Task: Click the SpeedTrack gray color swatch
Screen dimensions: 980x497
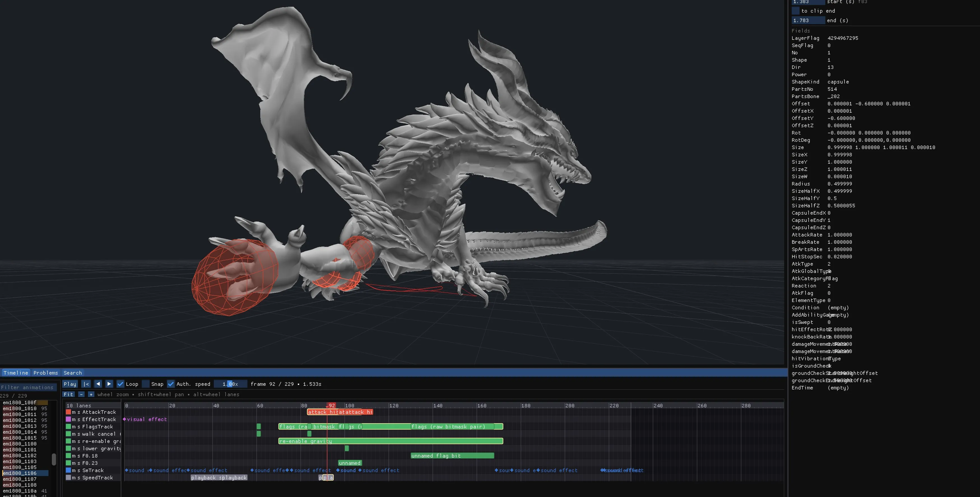Action: (x=68, y=478)
